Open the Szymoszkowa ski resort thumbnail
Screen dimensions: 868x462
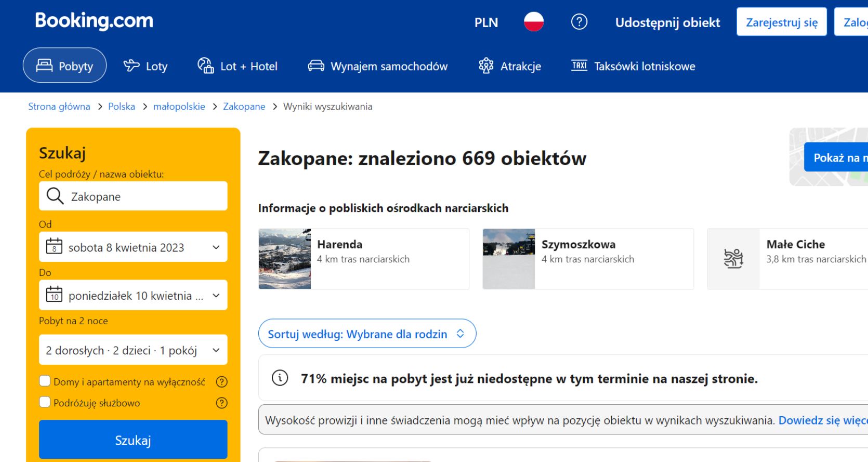[x=509, y=259]
